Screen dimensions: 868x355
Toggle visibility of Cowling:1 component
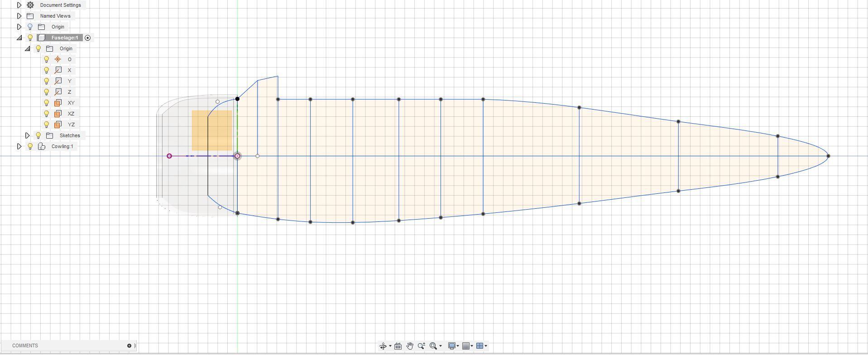30,146
